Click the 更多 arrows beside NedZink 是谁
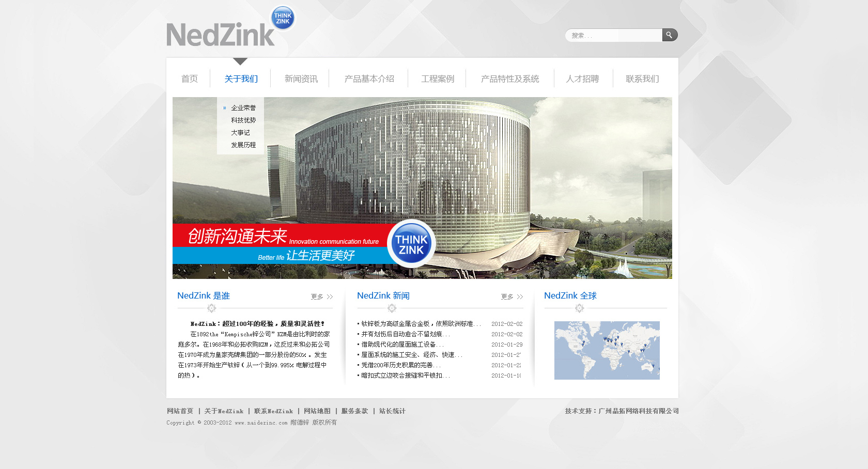This screenshot has height=469, width=868. point(330,297)
